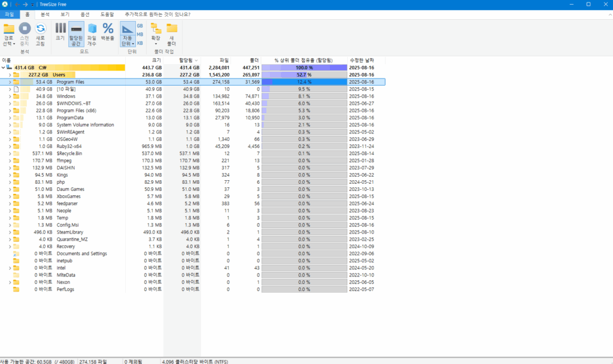
Task: Click the Program Files (x86) folder icon
Action: pyautogui.click(x=16, y=111)
